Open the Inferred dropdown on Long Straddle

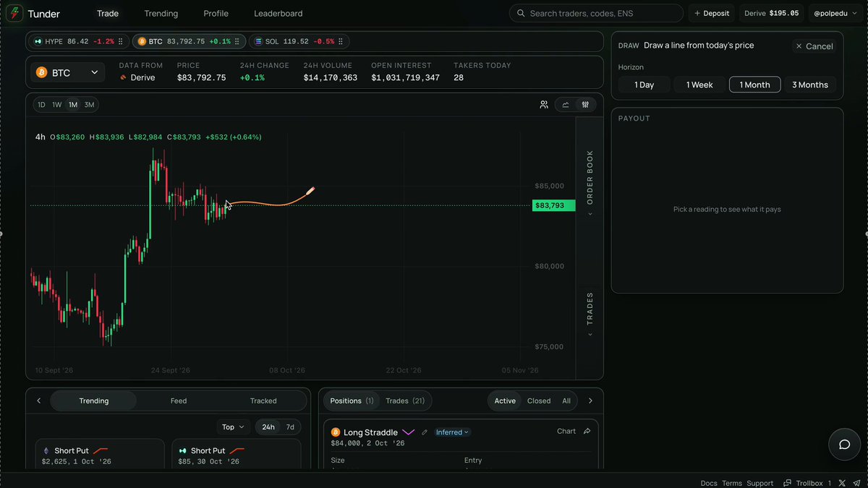tap(452, 432)
